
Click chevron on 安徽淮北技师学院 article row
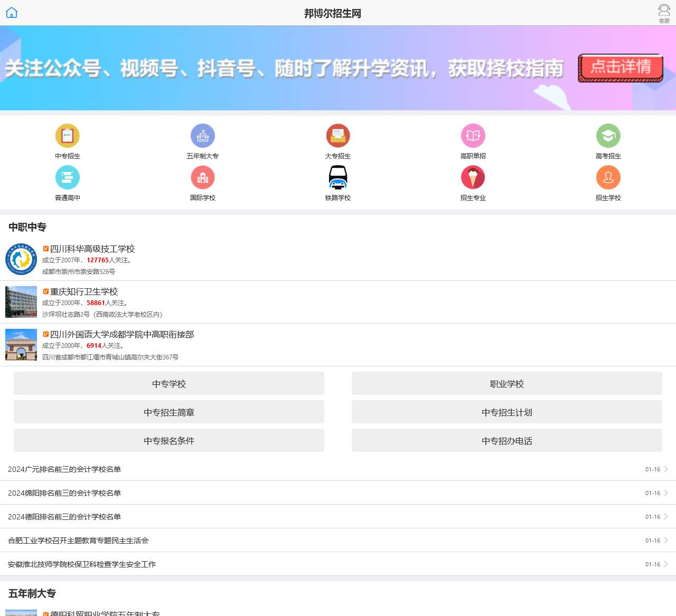pyautogui.click(x=666, y=564)
